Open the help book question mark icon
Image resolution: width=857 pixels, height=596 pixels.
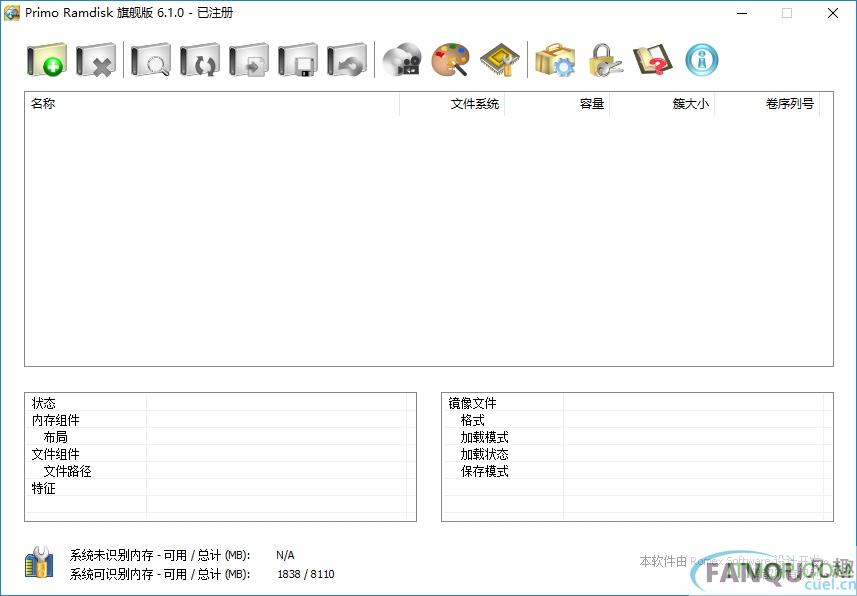[653, 60]
